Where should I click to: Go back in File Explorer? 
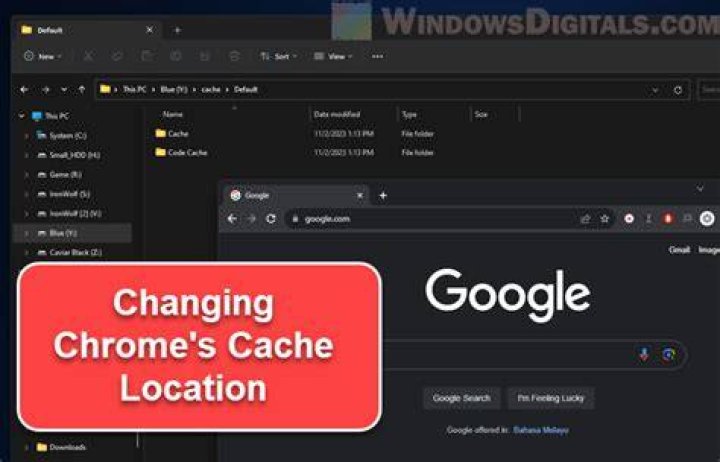click(24, 90)
